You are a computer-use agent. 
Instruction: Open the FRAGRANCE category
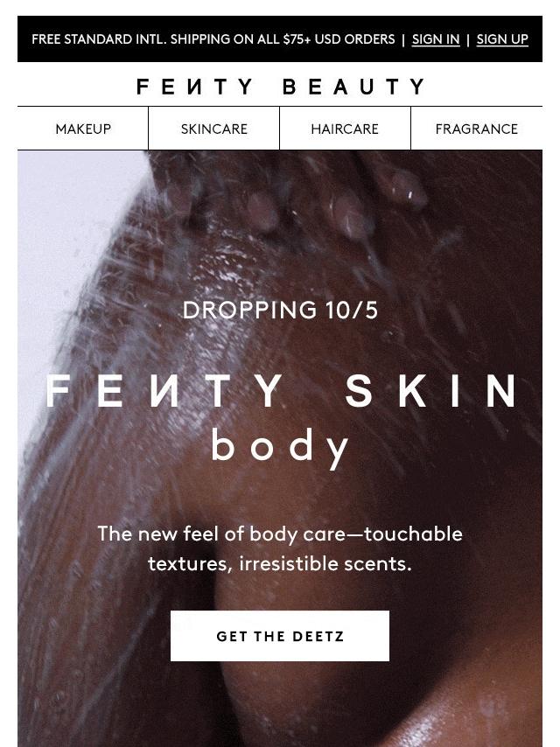477,129
